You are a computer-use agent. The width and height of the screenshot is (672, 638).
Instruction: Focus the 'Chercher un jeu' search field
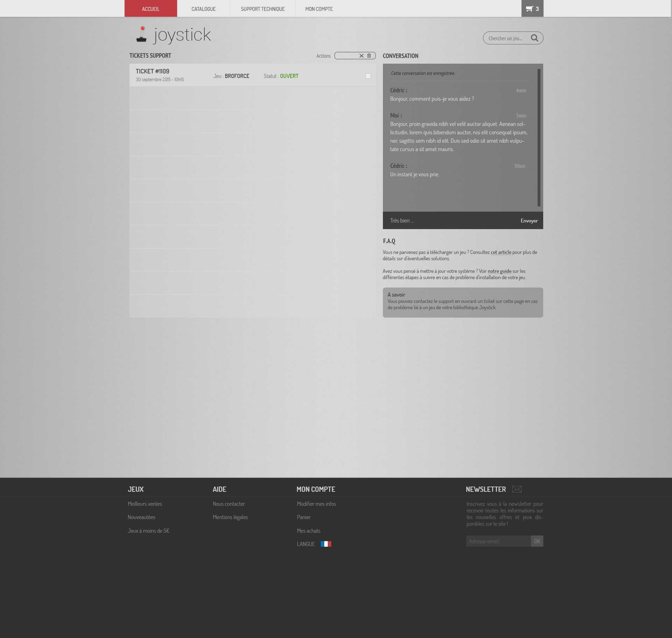coord(506,38)
